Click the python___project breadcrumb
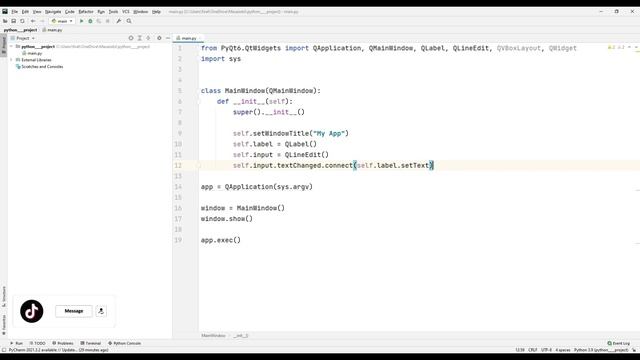This screenshot has height=360, width=640. pyautogui.click(x=20, y=30)
